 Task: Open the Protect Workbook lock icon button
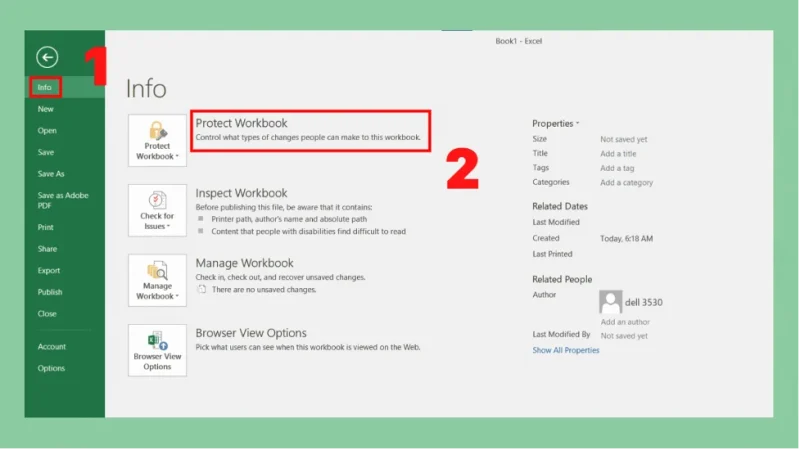157,140
